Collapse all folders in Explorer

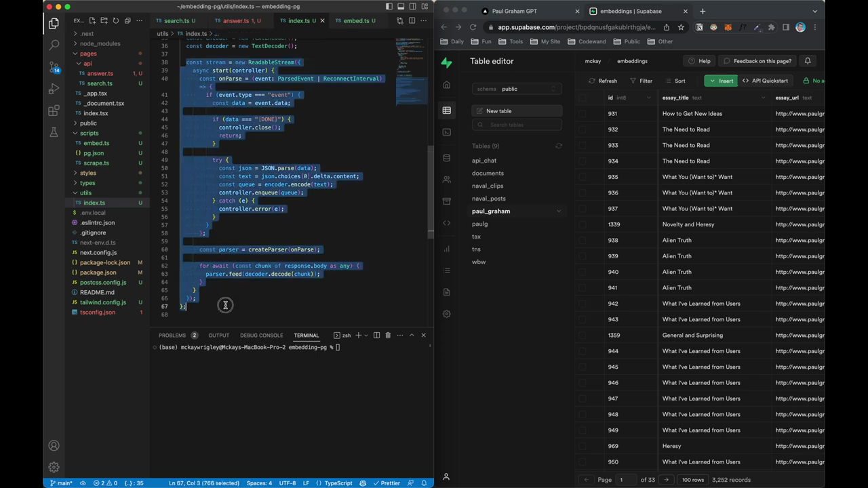pyautogui.click(x=127, y=21)
